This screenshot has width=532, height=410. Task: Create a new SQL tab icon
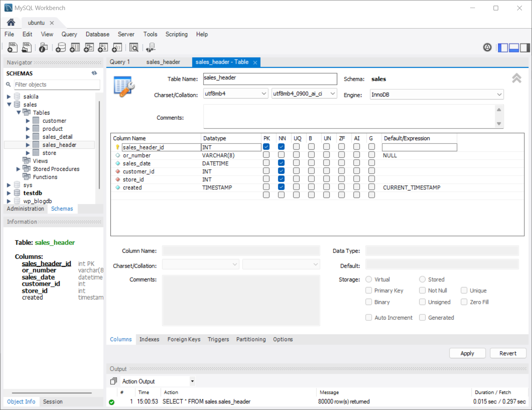point(12,47)
